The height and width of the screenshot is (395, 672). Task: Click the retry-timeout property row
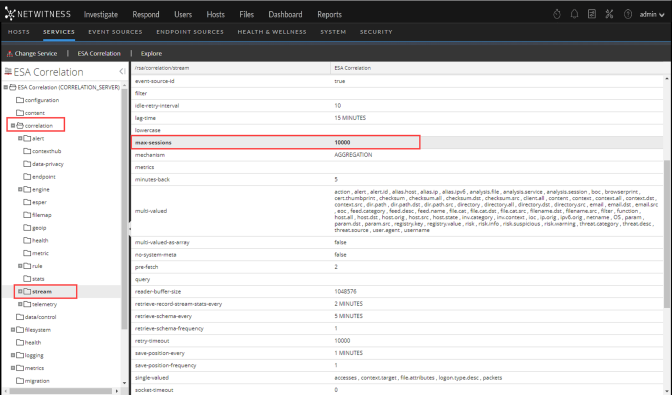pos(397,341)
